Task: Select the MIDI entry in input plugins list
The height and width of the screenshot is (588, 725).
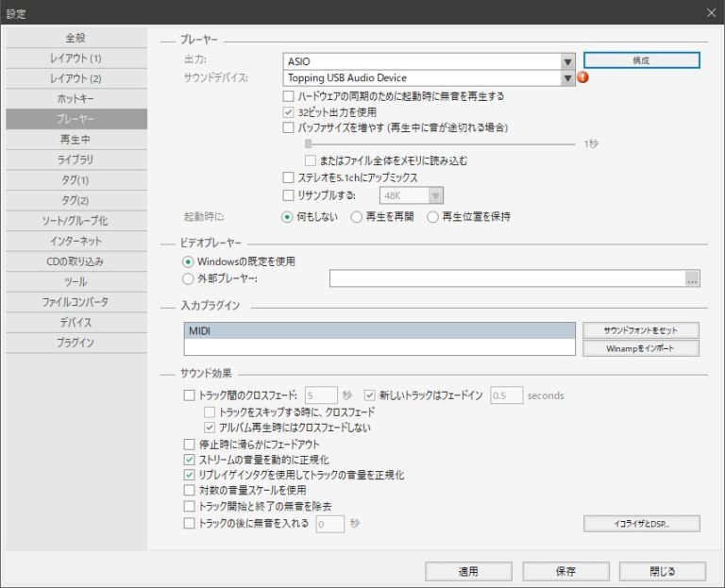Action: click(379, 330)
